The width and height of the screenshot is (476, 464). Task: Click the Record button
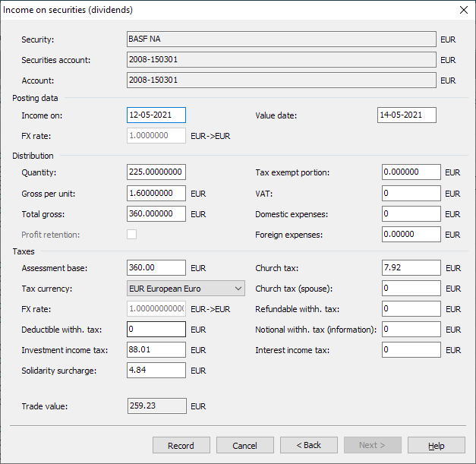click(181, 445)
